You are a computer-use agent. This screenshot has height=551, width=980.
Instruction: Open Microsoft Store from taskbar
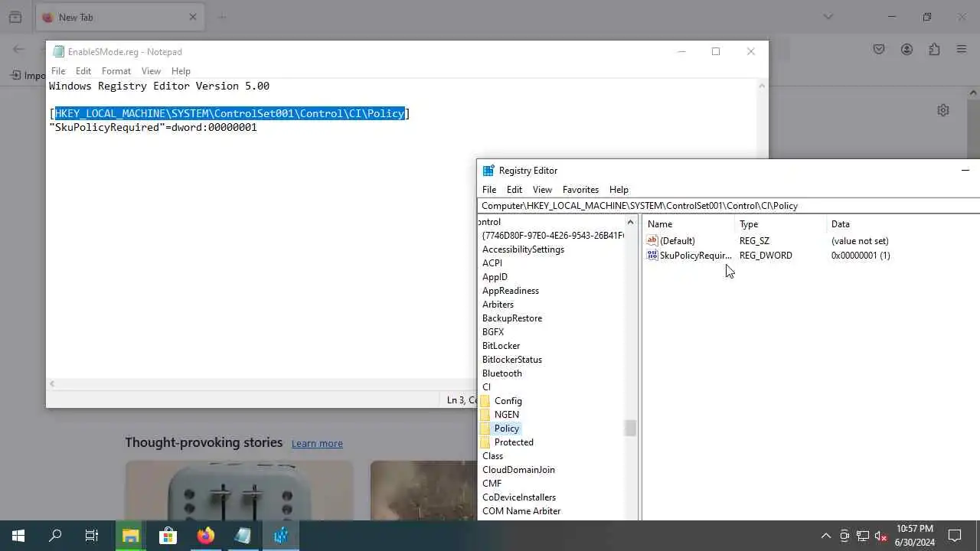168,536
